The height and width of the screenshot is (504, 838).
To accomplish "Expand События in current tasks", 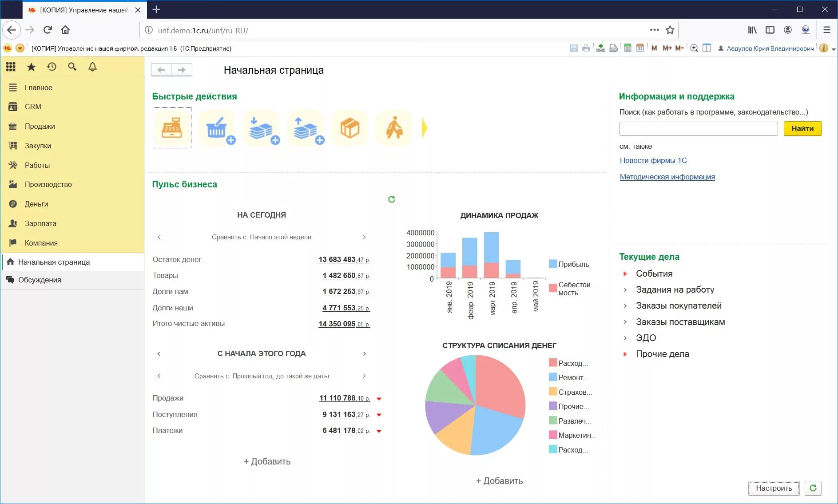I will pos(625,274).
